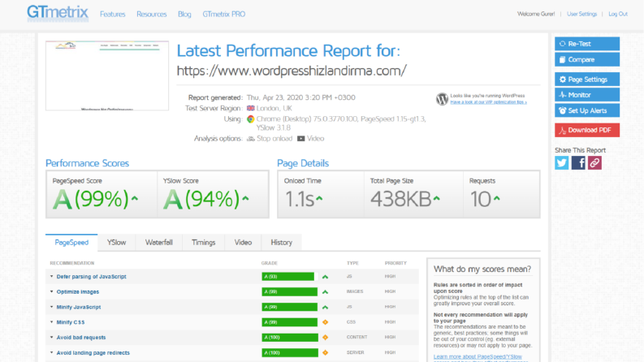Click orange diamond beside Minify CSS grade

point(326,322)
